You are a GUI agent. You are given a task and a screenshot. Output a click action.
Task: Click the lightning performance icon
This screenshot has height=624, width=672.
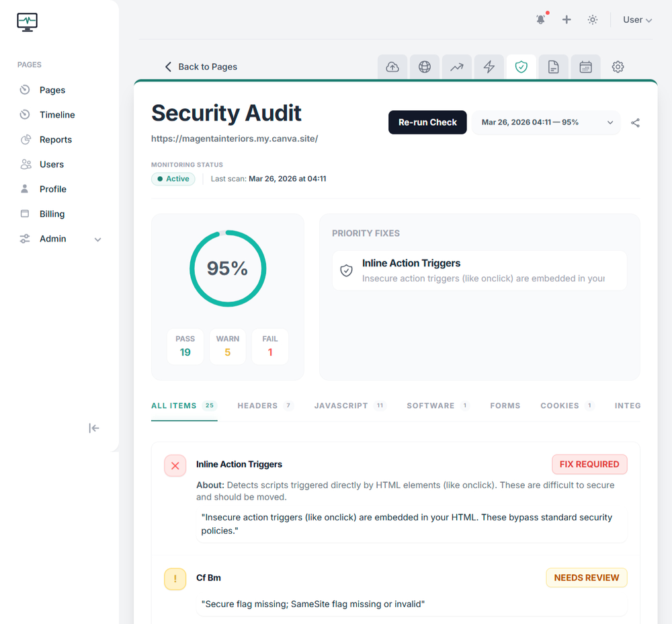(x=489, y=67)
